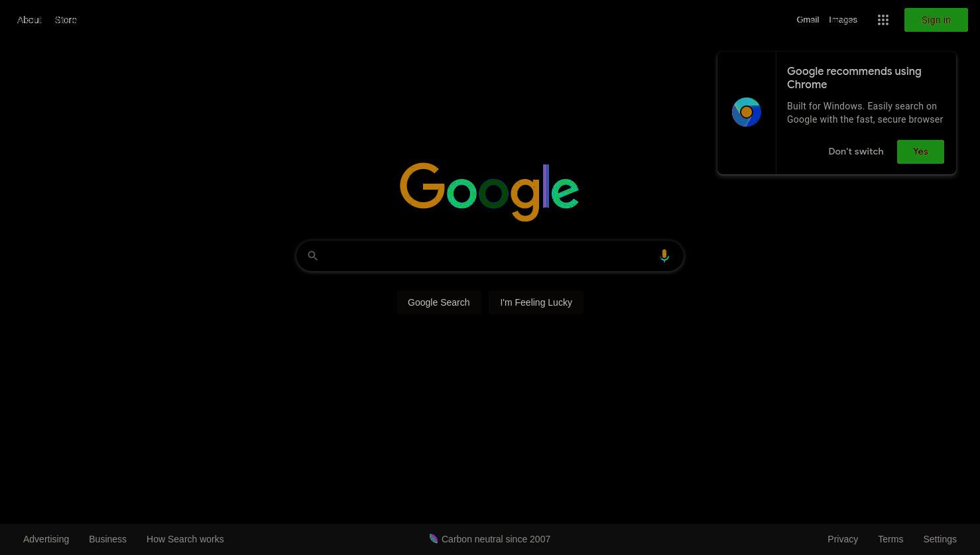980x555 pixels.
Task: Click the 'Built for Windows' description text
Action: (x=865, y=113)
